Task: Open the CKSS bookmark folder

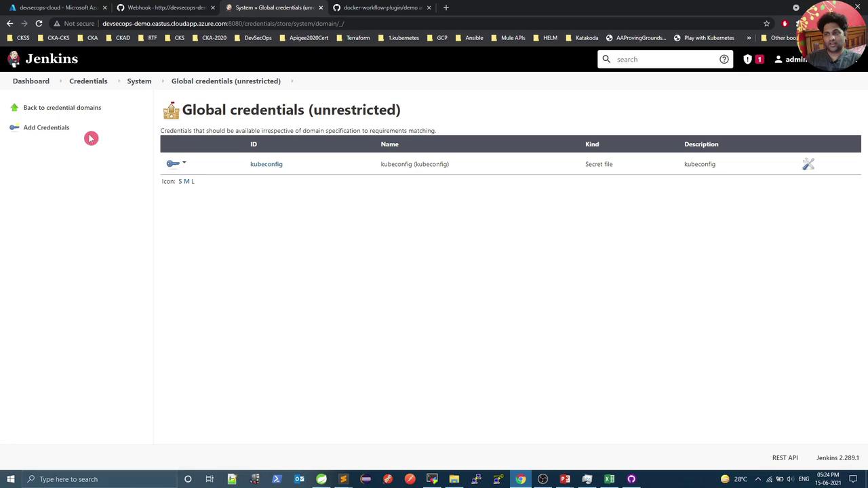Action: click(x=18, y=38)
